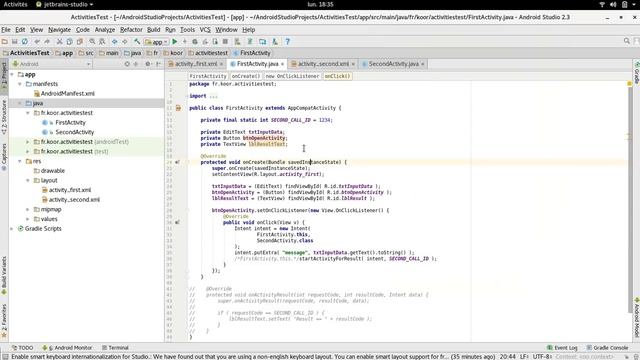Expand the Gradle Scripts node
The width and height of the screenshot is (640, 360).
[12, 229]
